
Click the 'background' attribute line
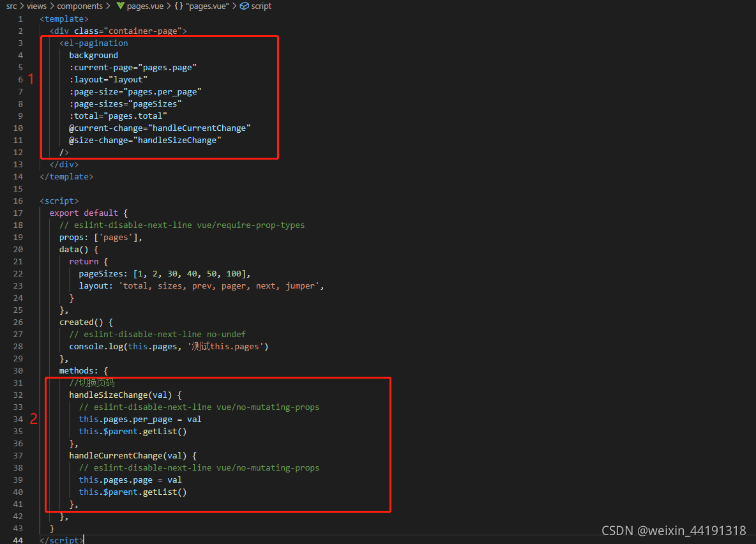tap(93, 55)
